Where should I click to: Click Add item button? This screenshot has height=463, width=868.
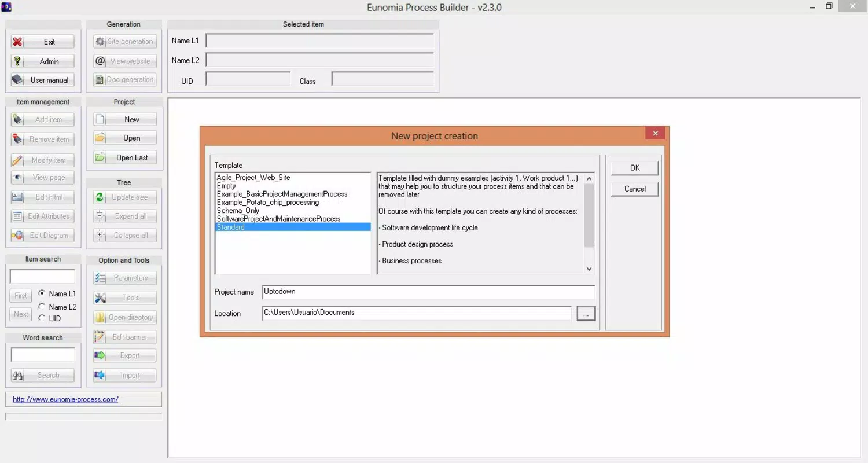coord(43,120)
